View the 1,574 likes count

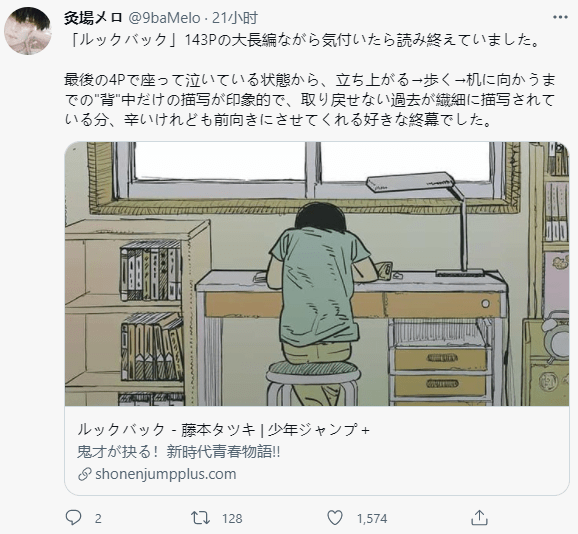[372, 519]
